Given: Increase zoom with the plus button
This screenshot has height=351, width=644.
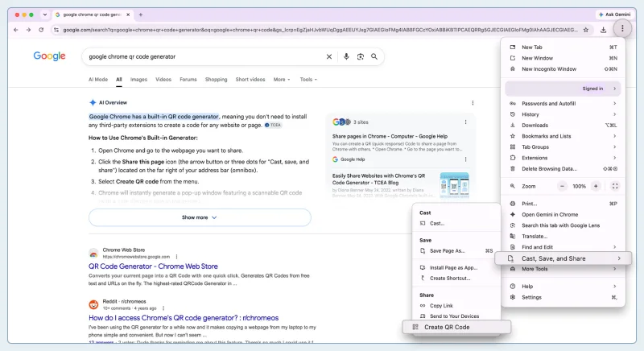Looking at the screenshot, I should (x=596, y=186).
